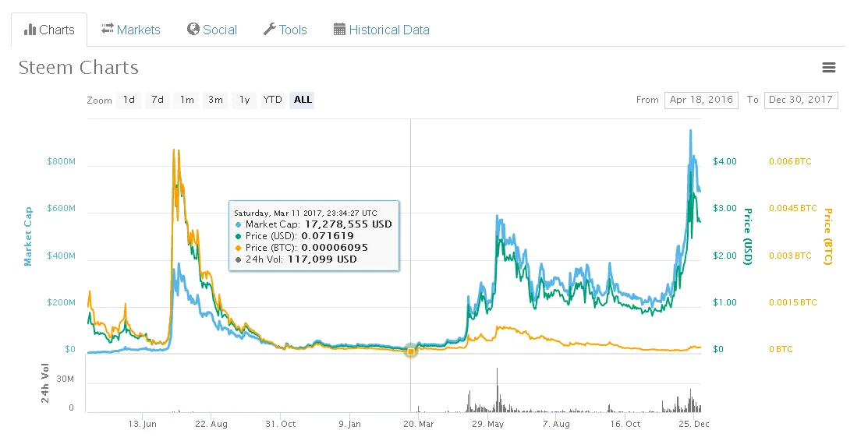Screen dimensions: 868x448
Task: Click the highlighted data point marker on chart
Action: [x=411, y=351]
